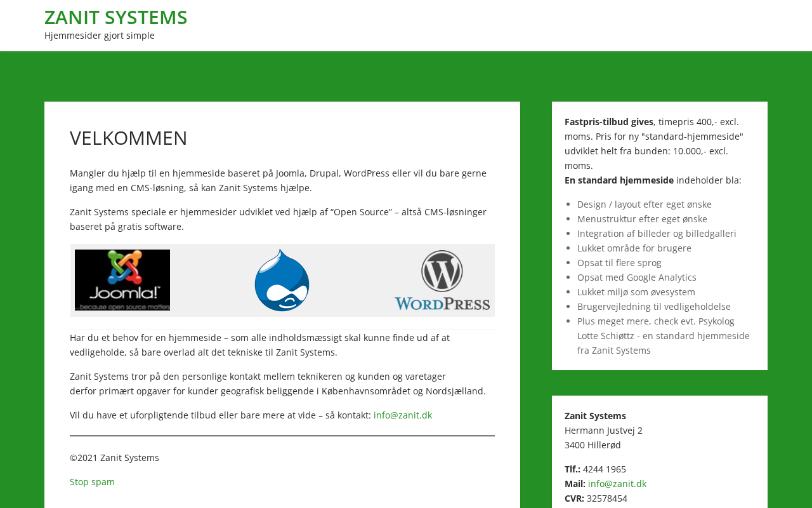Image resolution: width=812 pixels, height=508 pixels.
Task: Click 'Lukket område for brugere' item
Action: click(x=634, y=248)
